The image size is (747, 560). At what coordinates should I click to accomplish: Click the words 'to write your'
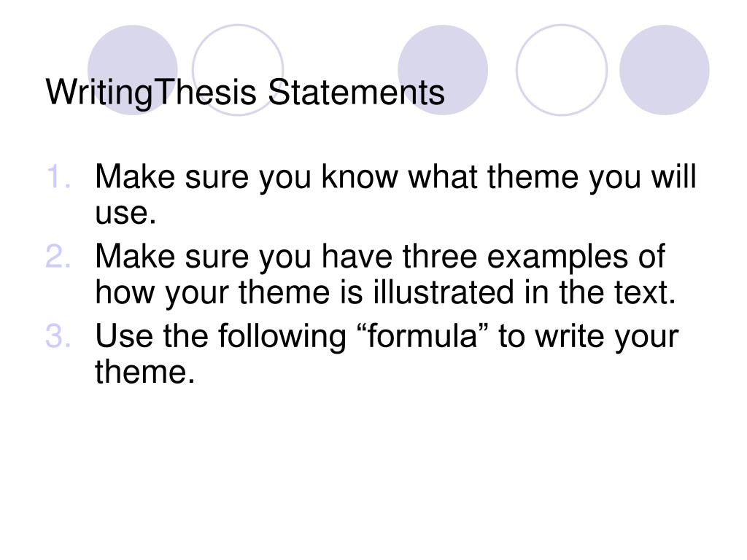[589, 338]
